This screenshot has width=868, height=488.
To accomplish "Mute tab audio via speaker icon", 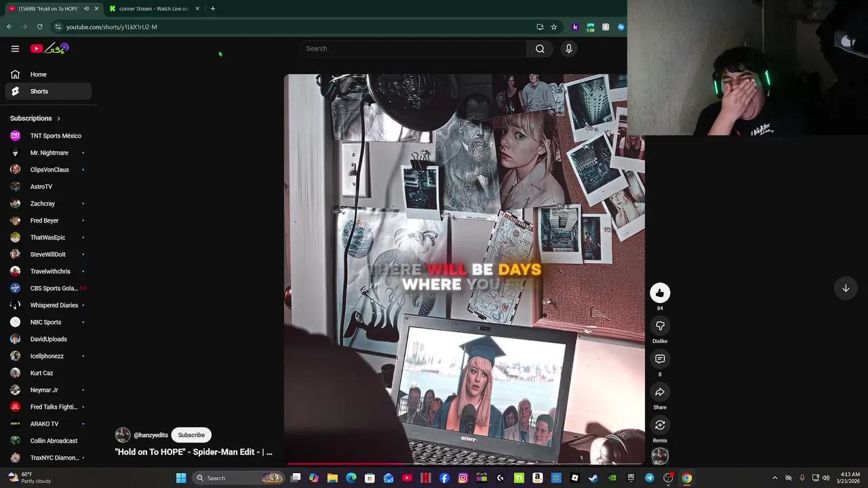I will pos(86,9).
